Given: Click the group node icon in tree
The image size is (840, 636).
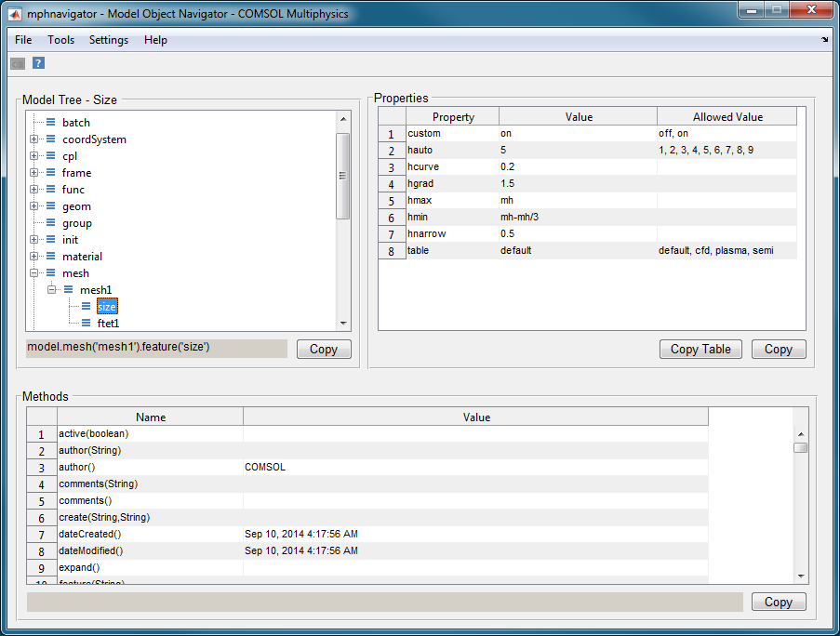Looking at the screenshot, I should pyautogui.click(x=51, y=223).
